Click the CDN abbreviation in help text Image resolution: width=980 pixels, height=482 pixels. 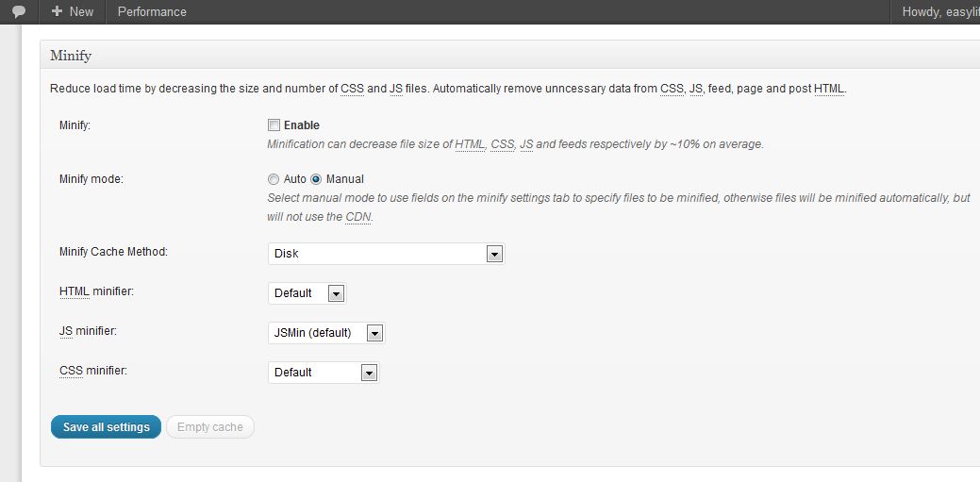tap(358, 218)
